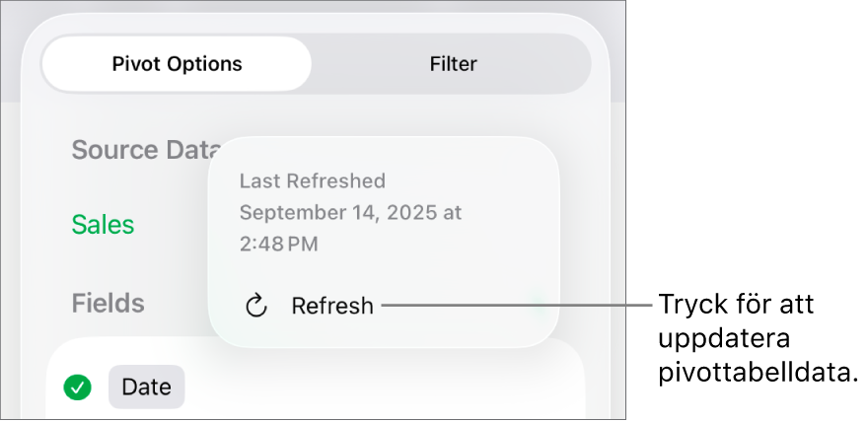This screenshot has width=868, height=422.
Task: Click the green dot behind the popover
Action: (538, 303)
